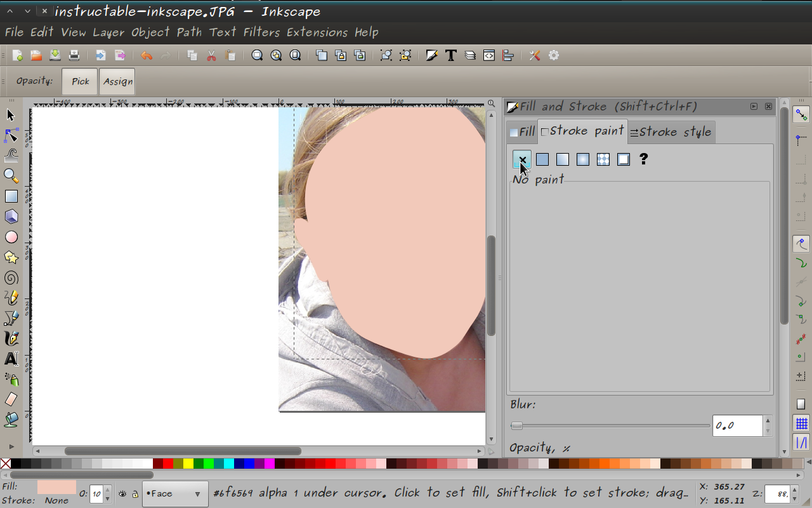Switch to the Stroke style tab
This screenshot has height=508, width=812.
tap(671, 131)
